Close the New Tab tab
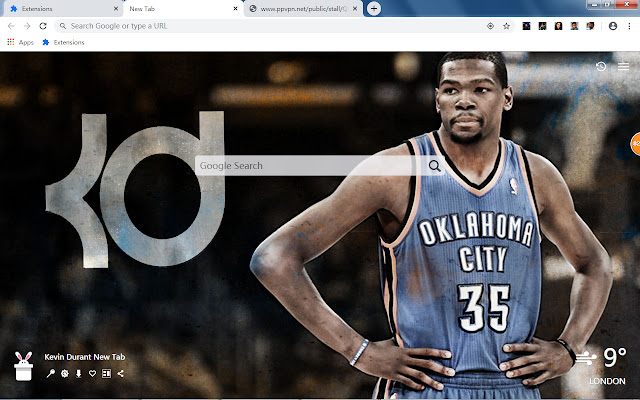The image size is (640, 400). tap(236, 9)
